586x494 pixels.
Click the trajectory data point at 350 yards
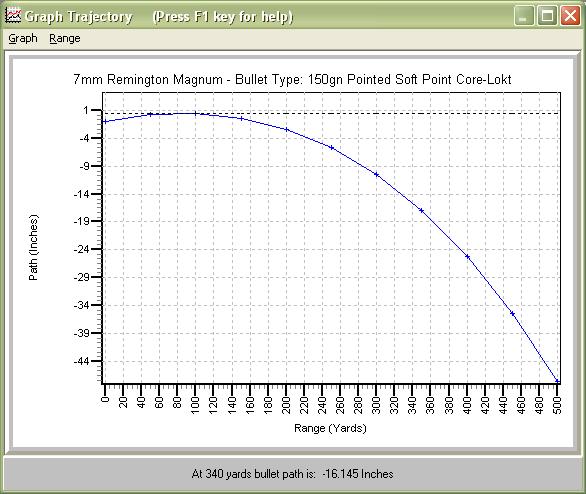(422, 210)
